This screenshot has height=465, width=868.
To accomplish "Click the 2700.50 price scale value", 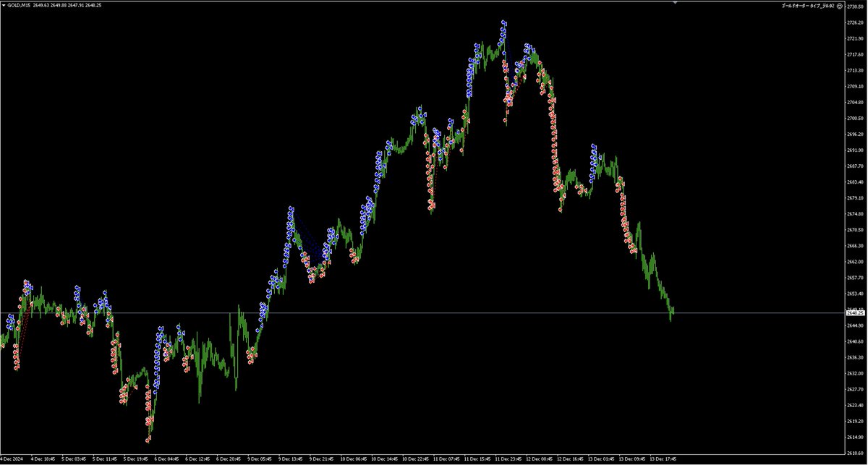I will pyautogui.click(x=854, y=118).
